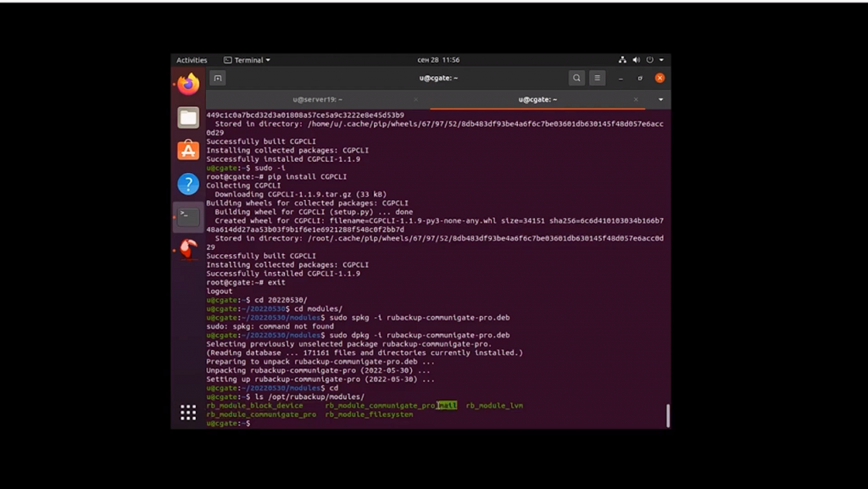Viewport: 868px width, 489px height.
Task: Click '(Reading database ... 171161 files' line
Action: pos(364,353)
